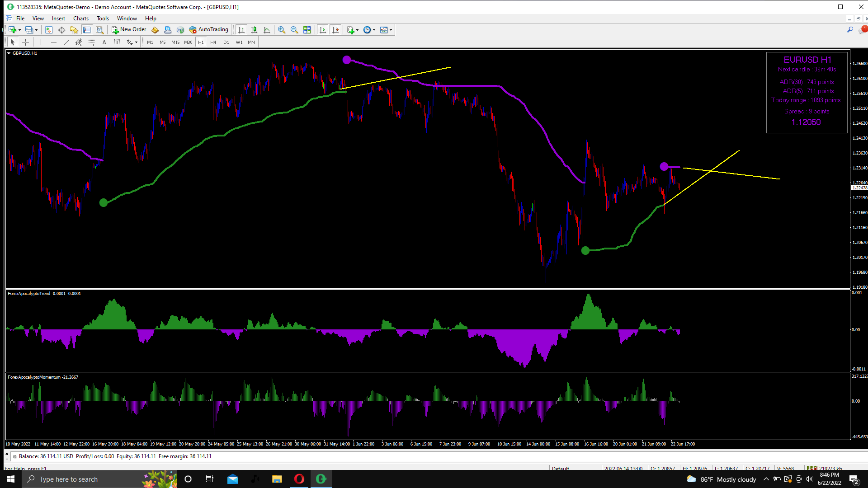The height and width of the screenshot is (488, 868).
Task: Draw a trendline with the trendline tool
Action: click(x=66, y=42)
